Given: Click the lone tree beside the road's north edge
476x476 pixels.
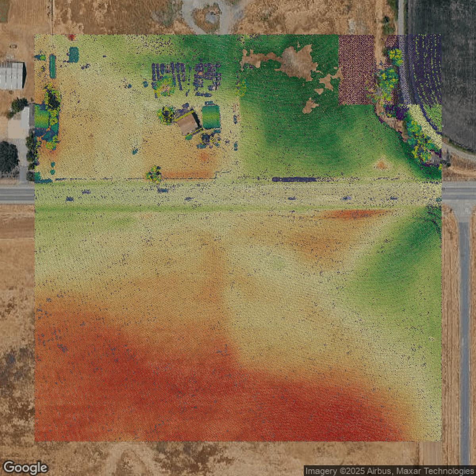Looking at the screenshot, I should tap(154, 174).
